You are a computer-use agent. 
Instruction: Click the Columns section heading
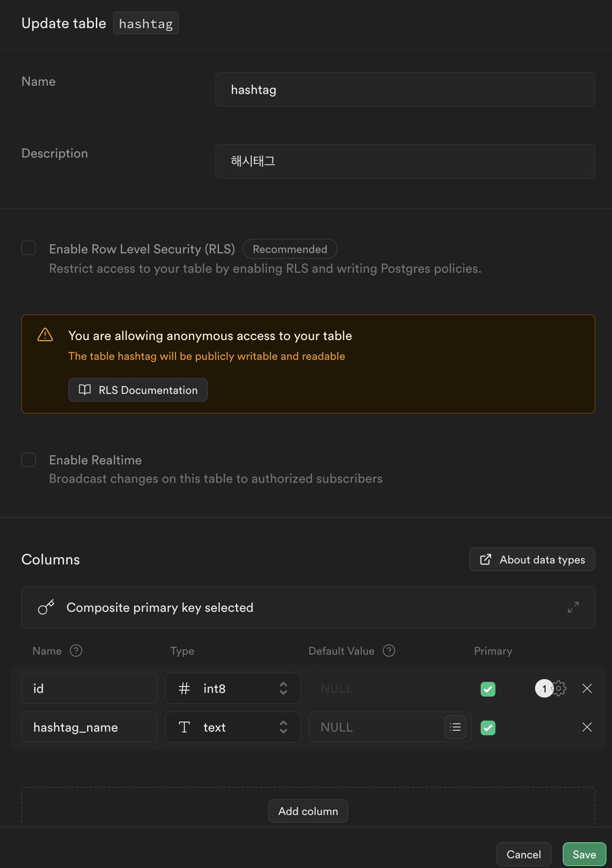[x=51, y=559]
